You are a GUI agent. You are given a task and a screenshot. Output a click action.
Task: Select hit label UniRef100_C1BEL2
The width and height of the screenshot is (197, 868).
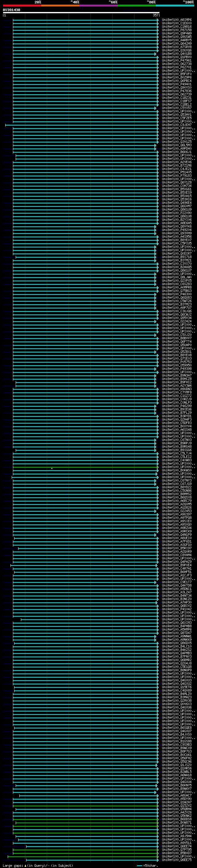[176, 104]
